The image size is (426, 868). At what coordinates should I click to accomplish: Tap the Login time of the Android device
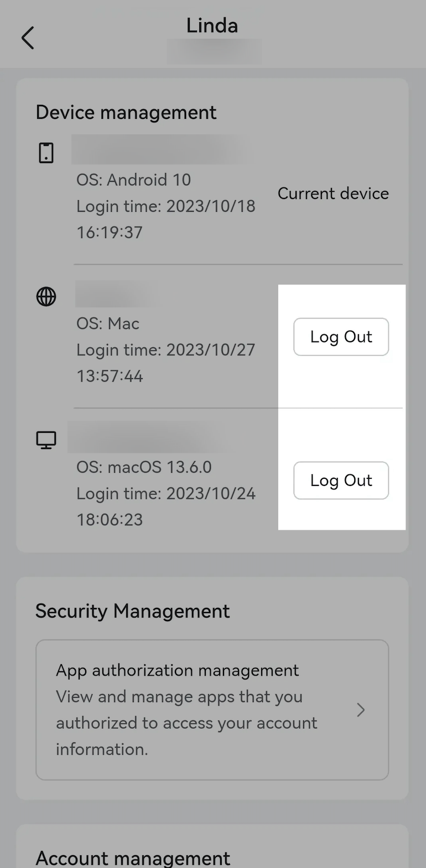(166, 206)
